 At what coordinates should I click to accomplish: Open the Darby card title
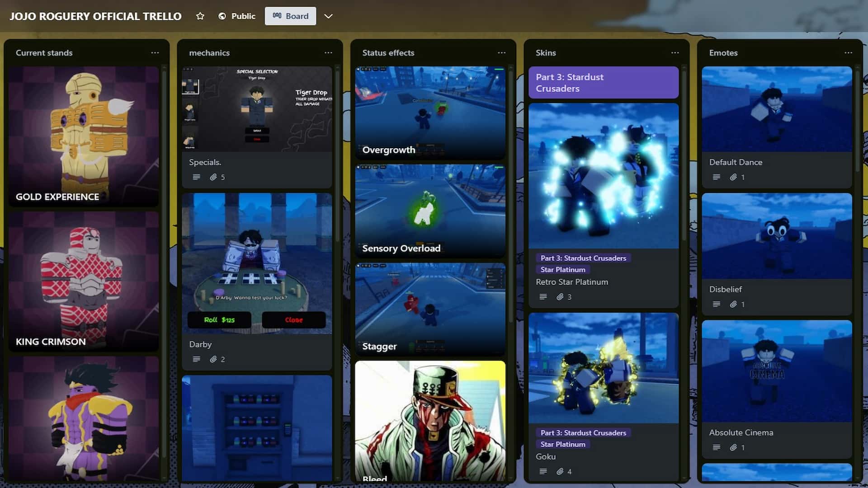[200, 344]
